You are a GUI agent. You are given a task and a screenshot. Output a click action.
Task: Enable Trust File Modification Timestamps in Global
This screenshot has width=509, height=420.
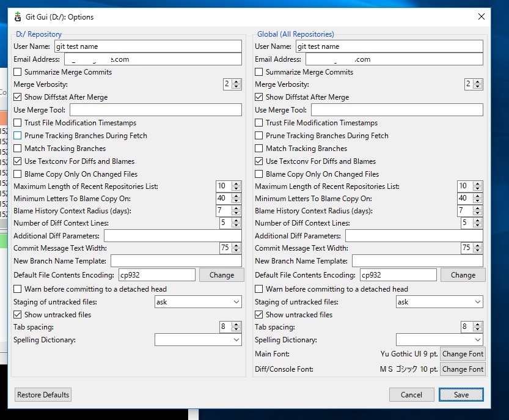(x=258, y=123)
